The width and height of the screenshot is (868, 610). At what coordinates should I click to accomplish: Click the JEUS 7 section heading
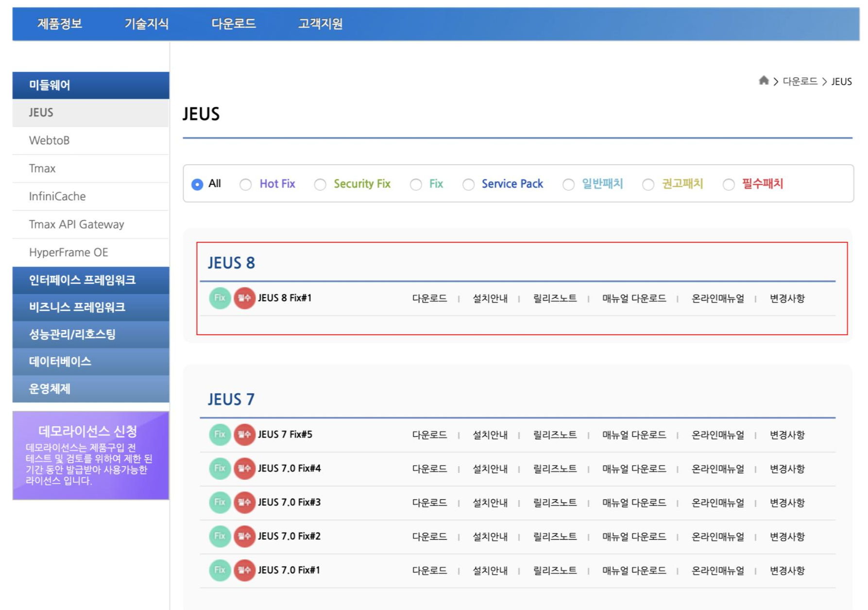[231, 399]
